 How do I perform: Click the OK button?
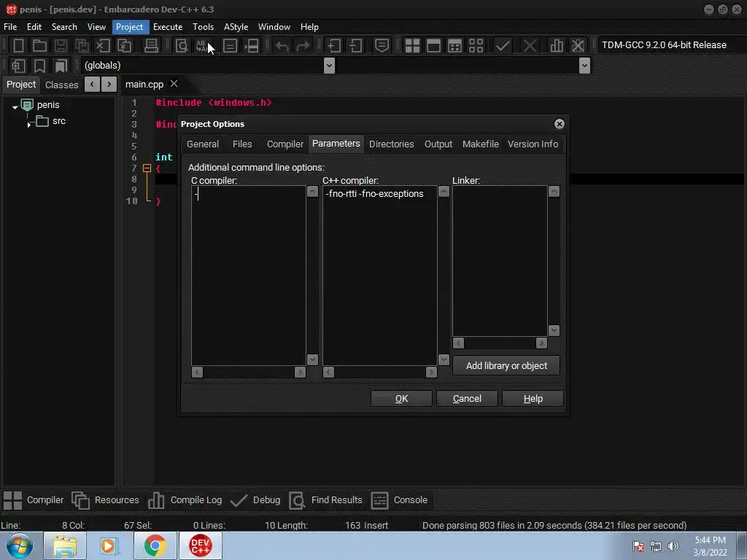pos(401,399)
